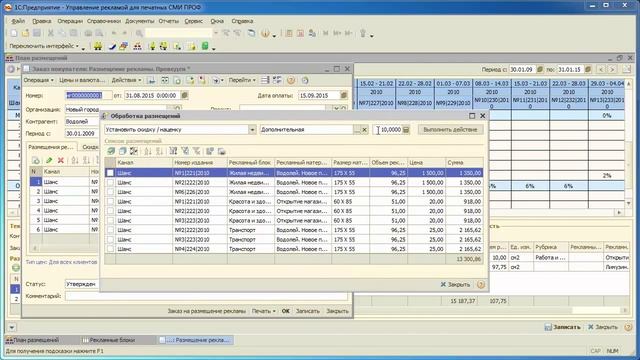The width and height of the screenshot is (640, 360).
Task: Open Перейти dropdown in order window
Action: [242, 80]
